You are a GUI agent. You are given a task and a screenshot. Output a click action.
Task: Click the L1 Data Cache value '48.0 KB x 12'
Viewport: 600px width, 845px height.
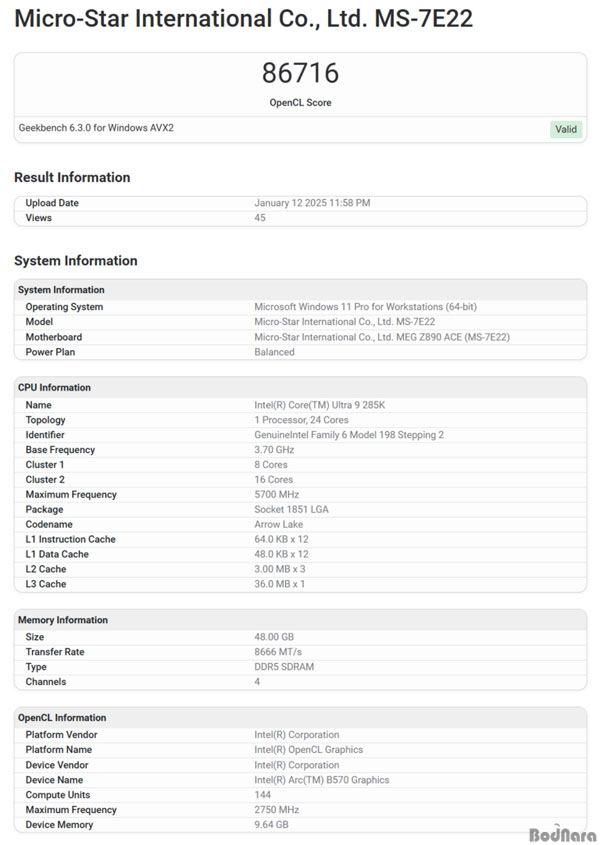pos(281,554)
